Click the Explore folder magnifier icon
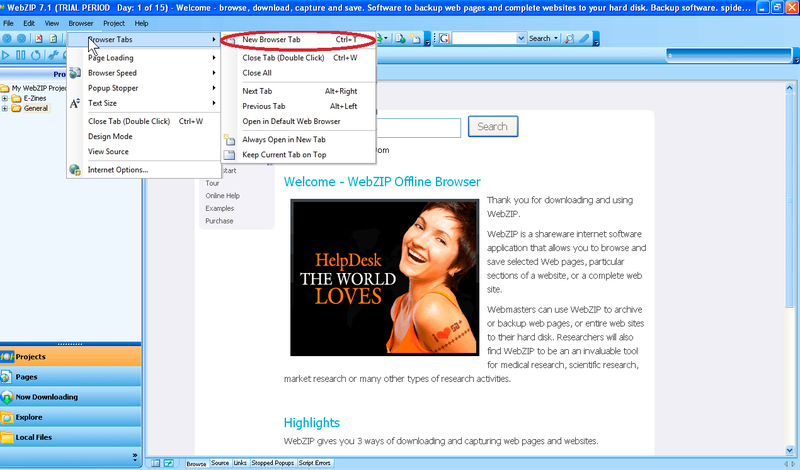 (x=7, y=417)
